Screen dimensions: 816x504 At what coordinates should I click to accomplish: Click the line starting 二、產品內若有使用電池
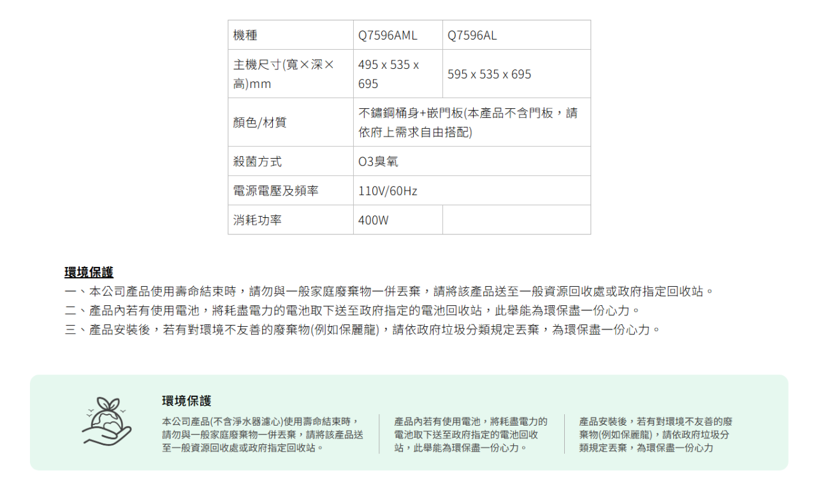point(353,310)
